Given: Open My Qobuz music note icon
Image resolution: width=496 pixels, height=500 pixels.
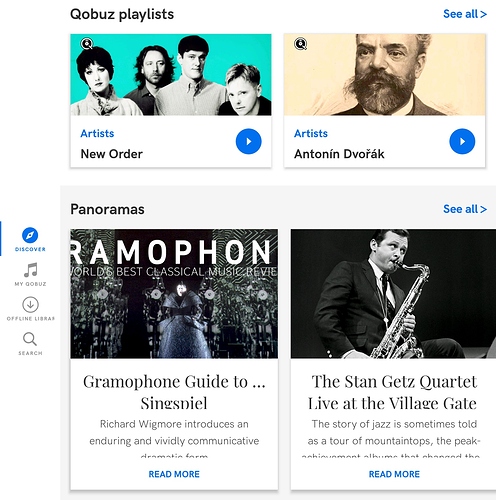Looking at the screenshot, I should pyautogui.click(x=31, y=270).
